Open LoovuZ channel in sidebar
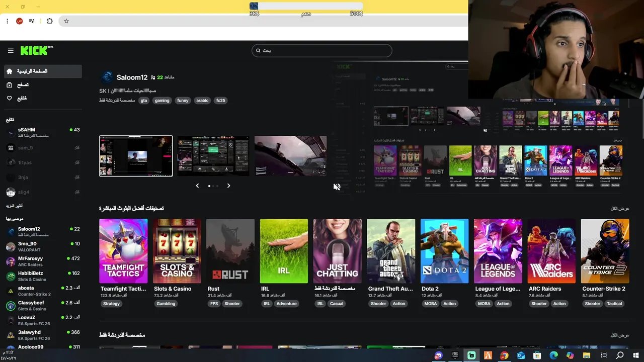This screenshot has height=362, width=644. click(43, 320)
